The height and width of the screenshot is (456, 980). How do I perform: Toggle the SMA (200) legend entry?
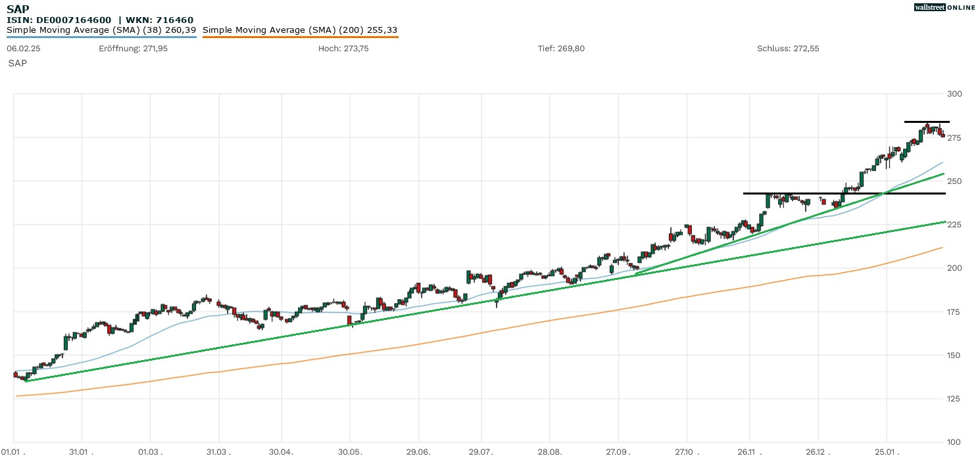300,30
